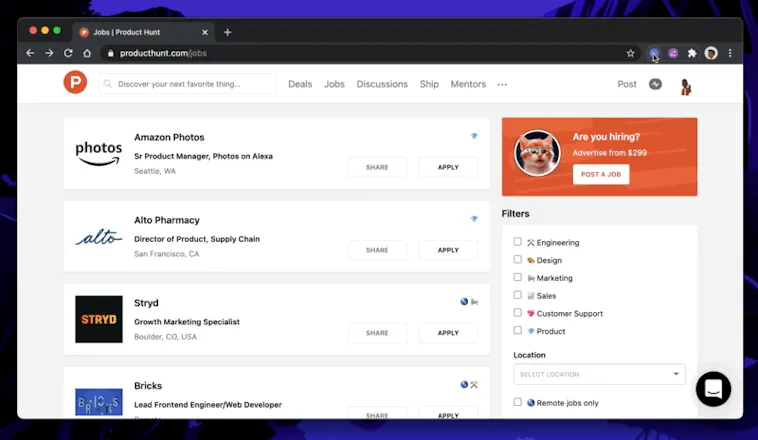Open Sr Product Manager, Photos on Alexa listing
758x440 pixels.
pyautogui.click(x=204, y=156)
